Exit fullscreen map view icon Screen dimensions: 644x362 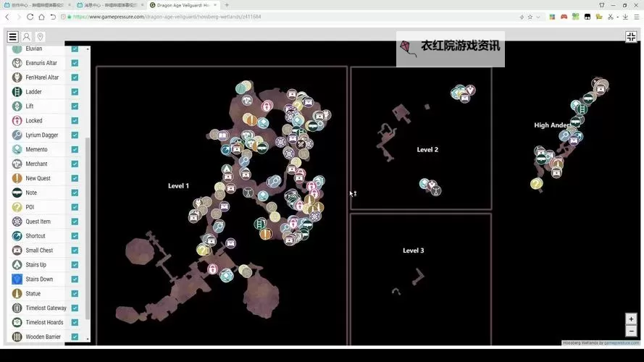click(x=631, y=37)
